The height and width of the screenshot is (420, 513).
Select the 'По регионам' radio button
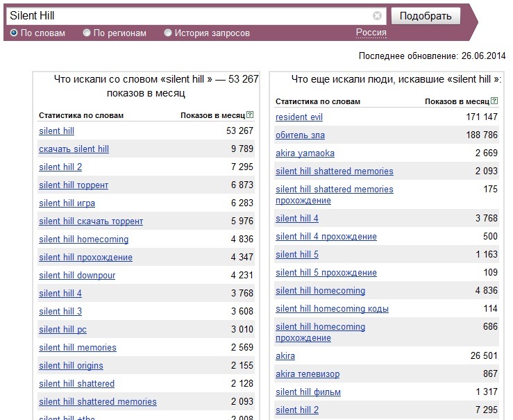(x=87, y=33)
